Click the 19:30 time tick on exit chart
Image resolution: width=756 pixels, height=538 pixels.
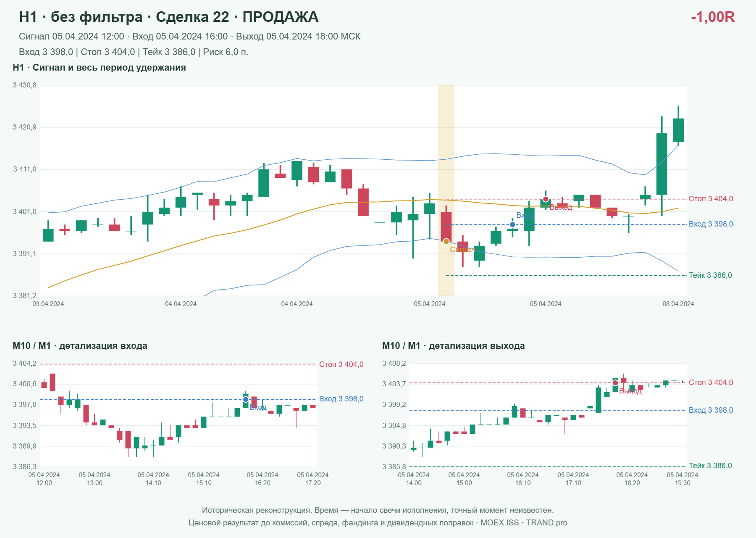682,483
